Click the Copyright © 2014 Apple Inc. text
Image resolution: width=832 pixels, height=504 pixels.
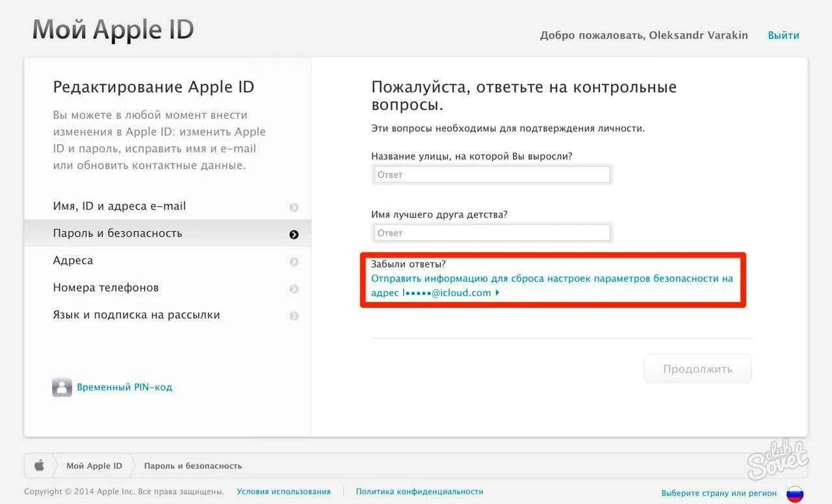[x=124, y=492]
